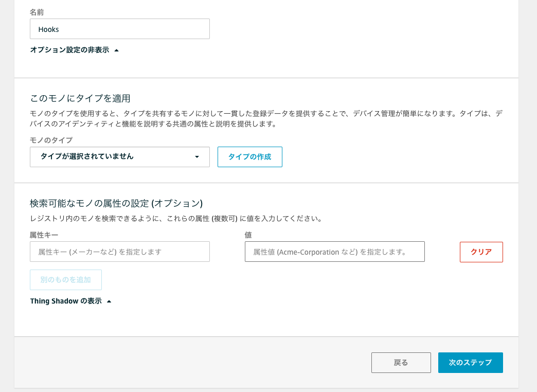
Task: Click the upward arrow beside オプション設定の非表示
Action: pos(117,49)
